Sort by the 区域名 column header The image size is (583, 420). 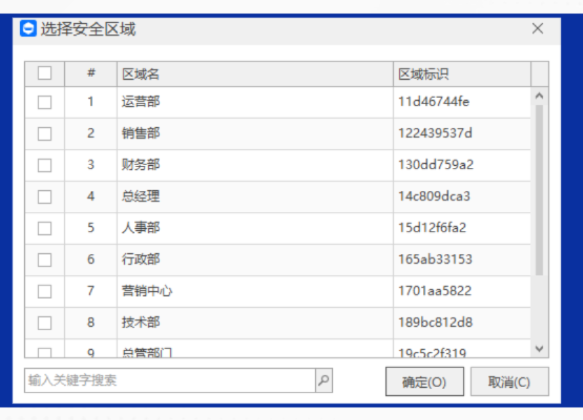pos(255,74)
